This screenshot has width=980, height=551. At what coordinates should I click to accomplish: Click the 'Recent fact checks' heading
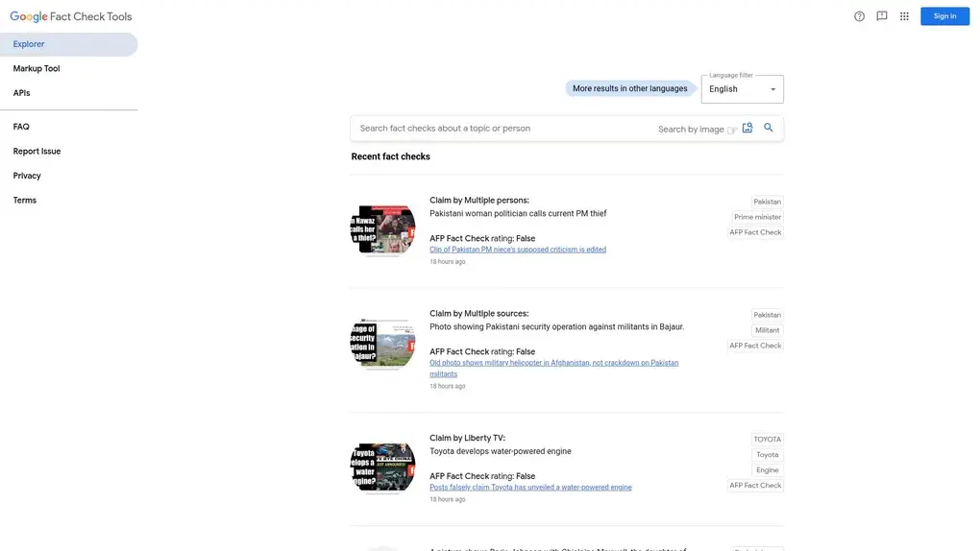click(391, 156)
